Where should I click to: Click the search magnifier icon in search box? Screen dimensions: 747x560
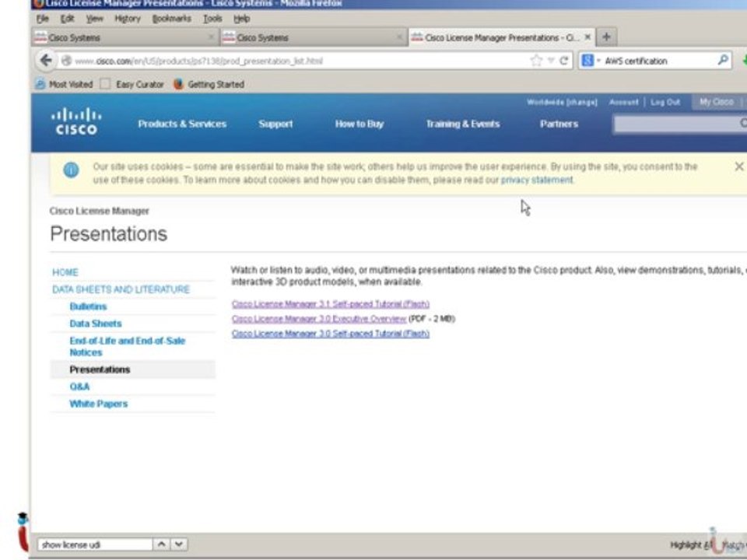coord(723,60)
